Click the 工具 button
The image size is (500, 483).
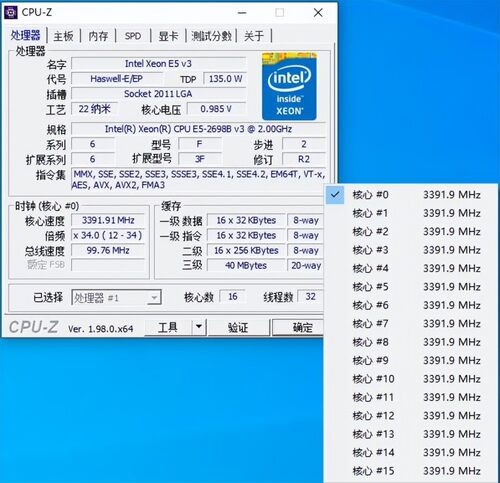click(168, 327)
